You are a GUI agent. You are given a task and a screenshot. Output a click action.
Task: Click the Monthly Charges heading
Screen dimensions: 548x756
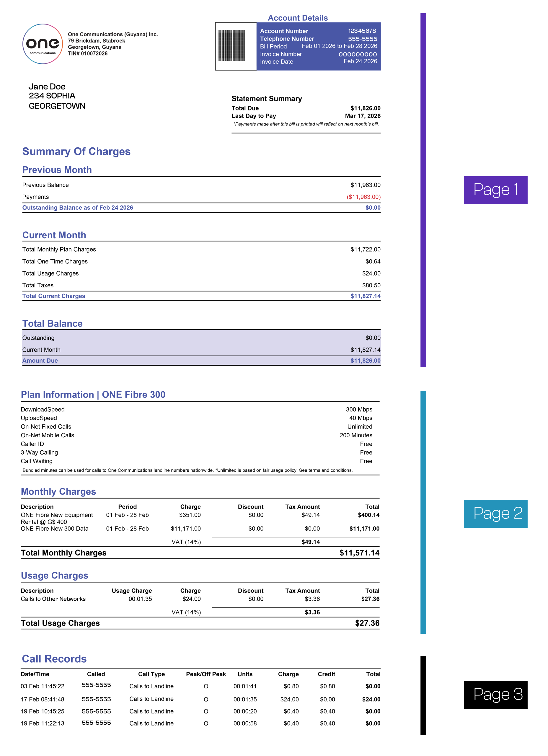(58, 491)
